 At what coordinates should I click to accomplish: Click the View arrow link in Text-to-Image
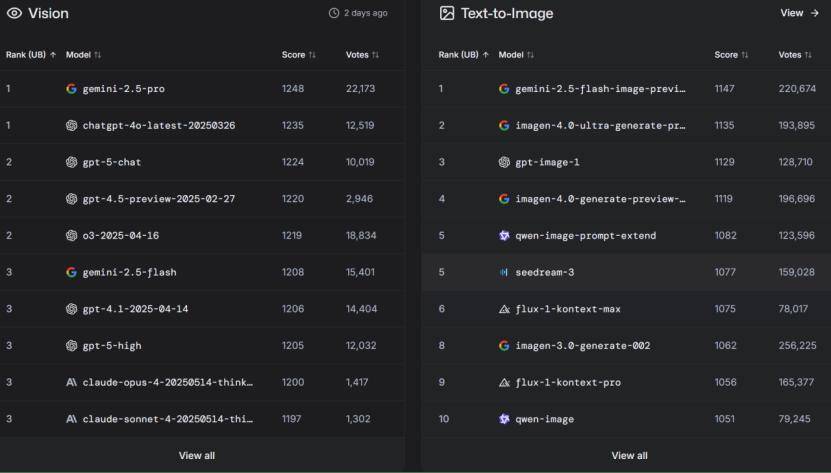(799, 14)
